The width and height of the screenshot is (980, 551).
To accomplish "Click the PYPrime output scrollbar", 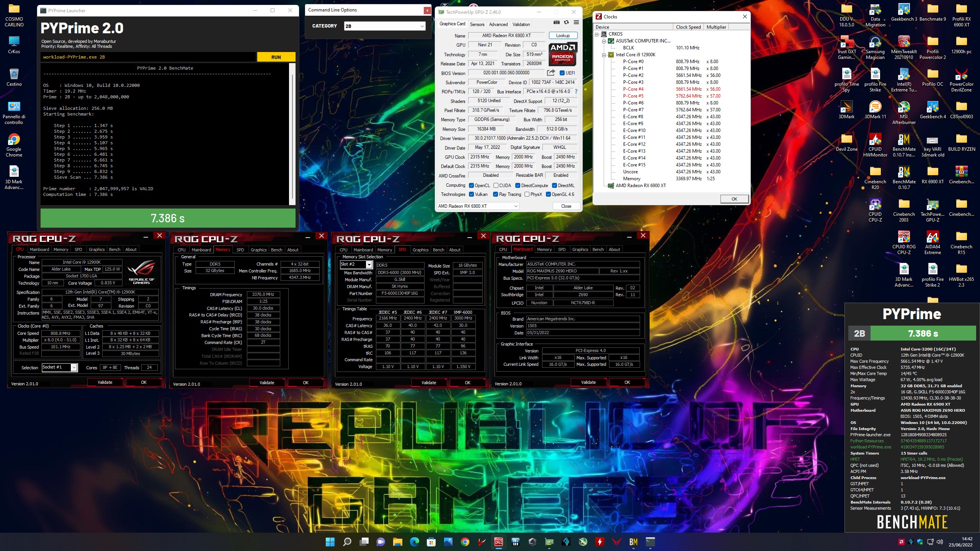I will click(293, 134).
